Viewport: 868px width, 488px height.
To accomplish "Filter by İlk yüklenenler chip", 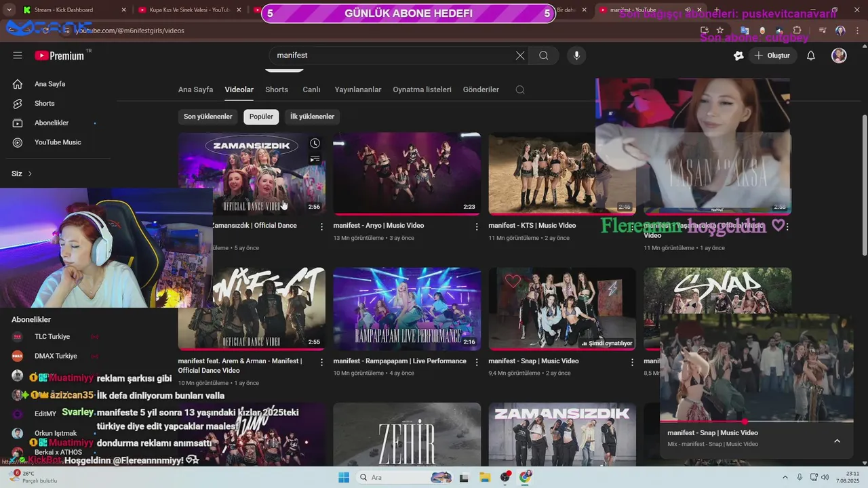I will [x=312, y=117].
